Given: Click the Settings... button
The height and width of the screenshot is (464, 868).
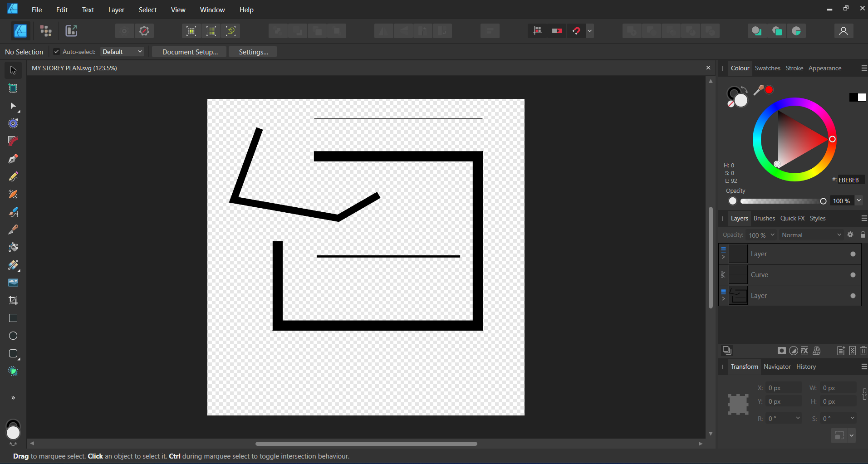Looking at the screenshot, I should coord(253,52).
